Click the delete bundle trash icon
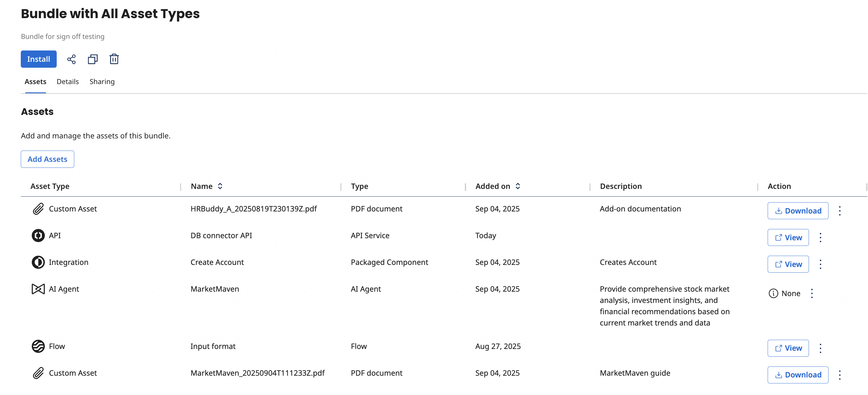The image size is (868, 395). coord(114,59)
